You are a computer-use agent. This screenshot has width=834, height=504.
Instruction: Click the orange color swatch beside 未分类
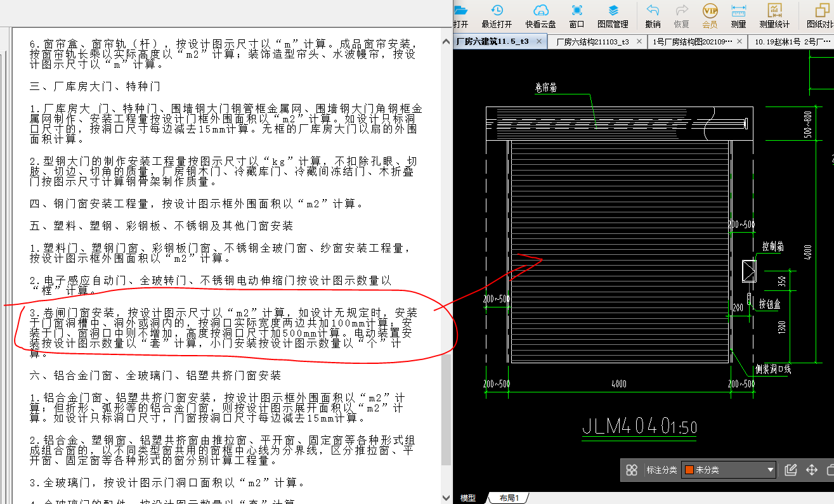coord(689,470)
